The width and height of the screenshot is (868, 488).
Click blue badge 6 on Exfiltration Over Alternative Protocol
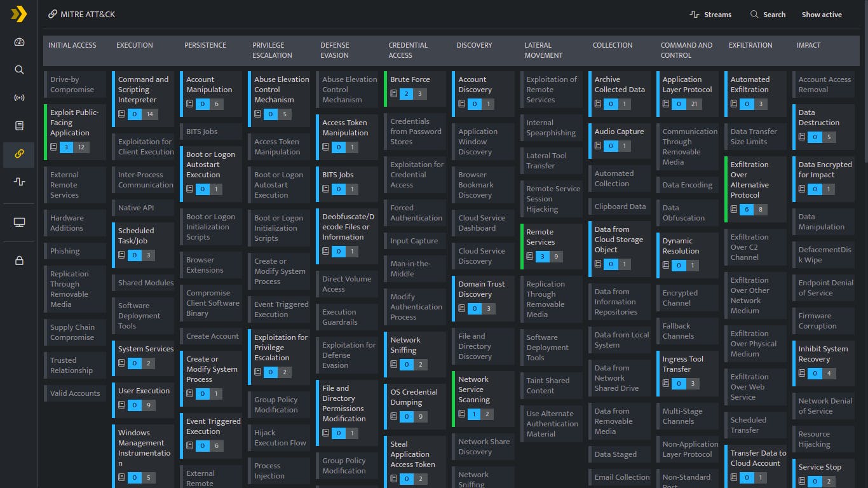[748, 210]
